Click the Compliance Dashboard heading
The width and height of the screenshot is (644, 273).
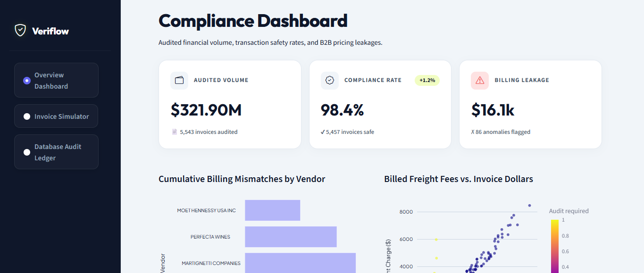click(253, 21)
